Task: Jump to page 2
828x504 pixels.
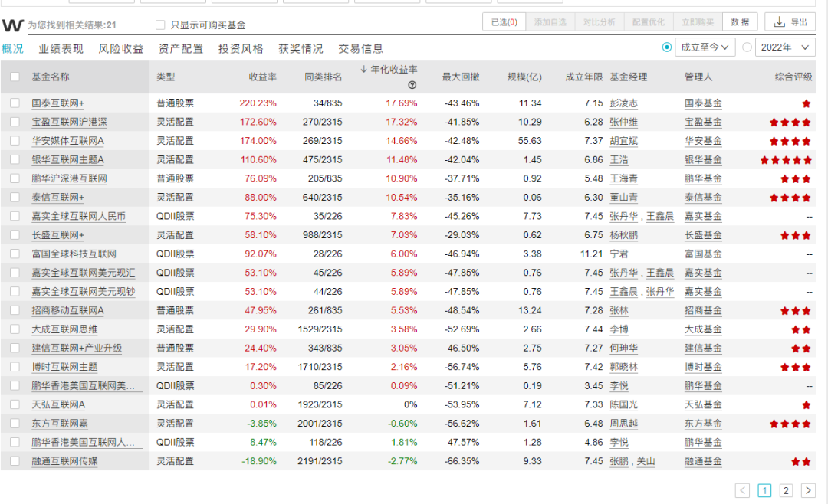Action: point(786,490)
